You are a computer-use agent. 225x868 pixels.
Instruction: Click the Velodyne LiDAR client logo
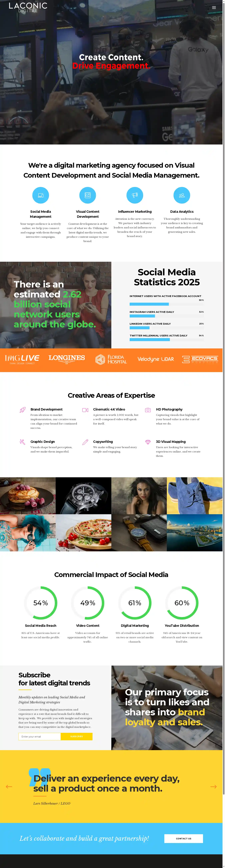[x=156, y=359]
